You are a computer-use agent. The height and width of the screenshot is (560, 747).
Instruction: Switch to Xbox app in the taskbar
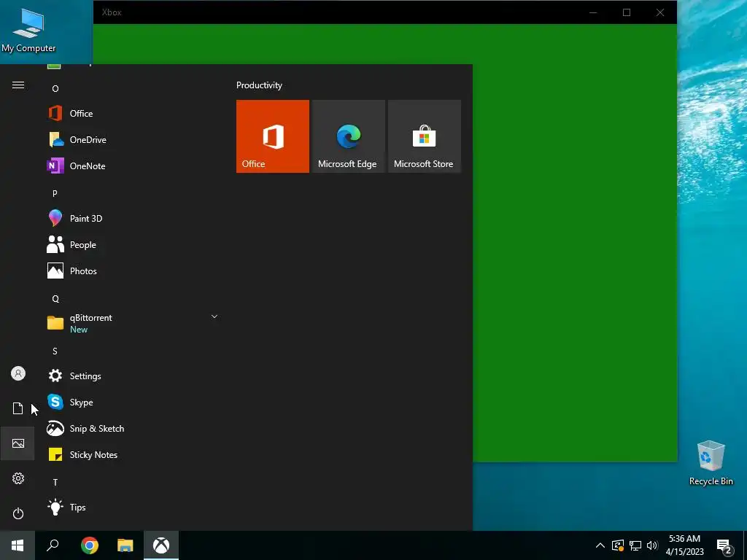tap(161, 545)
